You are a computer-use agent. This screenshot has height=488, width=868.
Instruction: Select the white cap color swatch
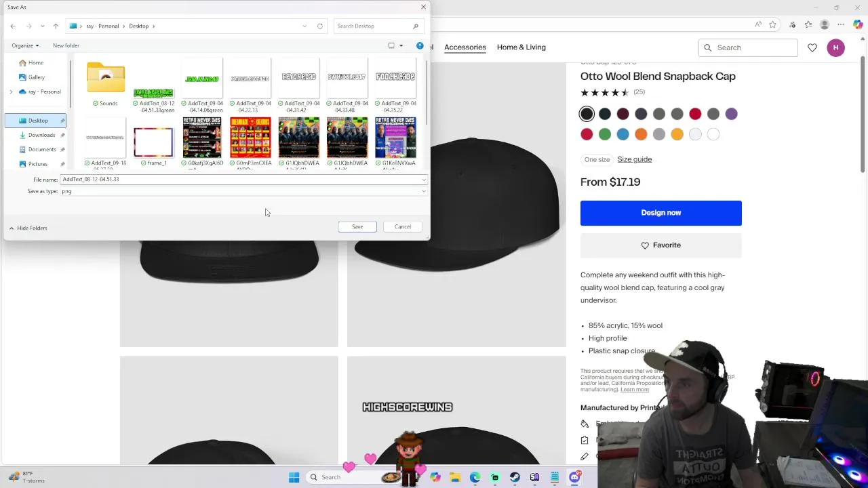[713, 134]
